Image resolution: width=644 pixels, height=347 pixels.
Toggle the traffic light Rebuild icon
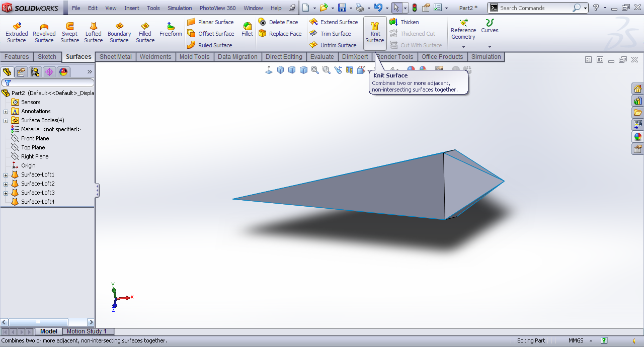point(414,8)
